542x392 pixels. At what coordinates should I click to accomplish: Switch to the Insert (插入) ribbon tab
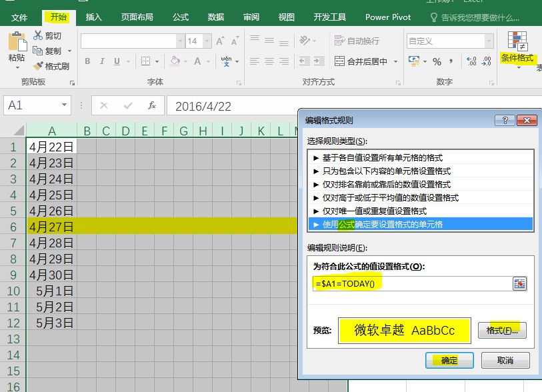[x=94, y=17]
